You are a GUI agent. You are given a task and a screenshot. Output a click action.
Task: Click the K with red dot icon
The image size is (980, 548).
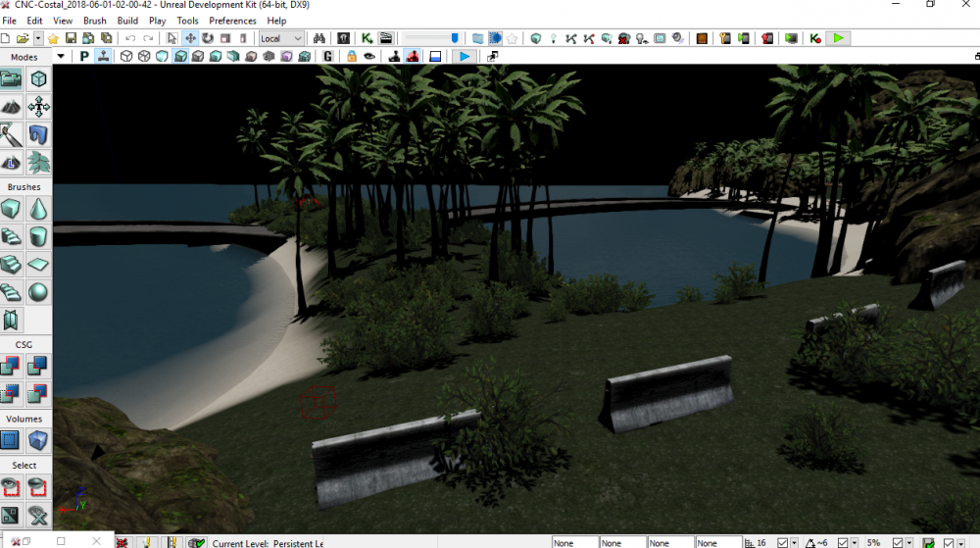pos(815,39)
